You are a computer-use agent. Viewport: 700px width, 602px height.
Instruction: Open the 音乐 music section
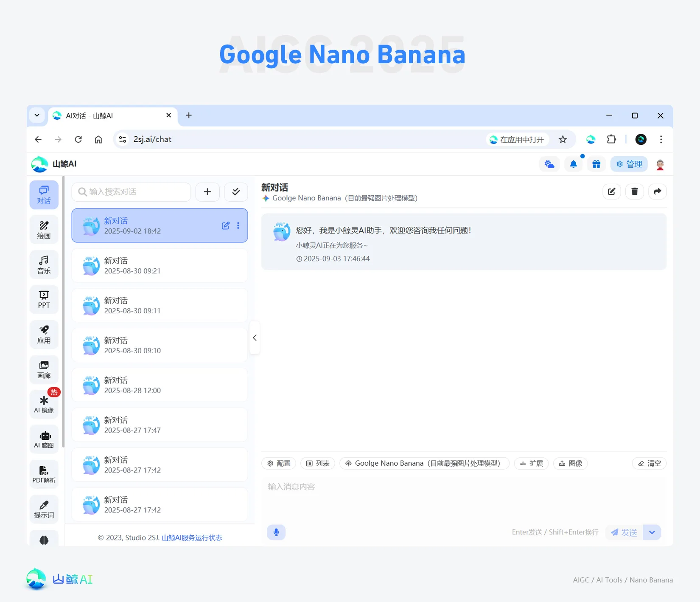(44, 265)
